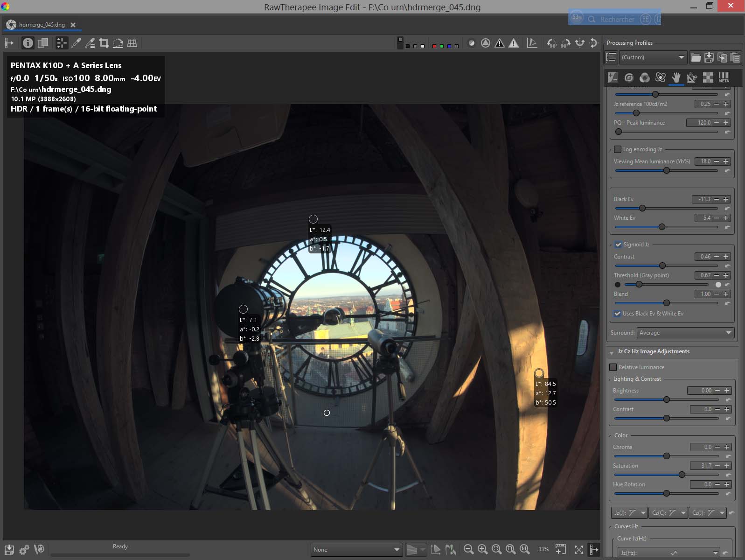Switch to the Color tools tab

tap(645, 77)
